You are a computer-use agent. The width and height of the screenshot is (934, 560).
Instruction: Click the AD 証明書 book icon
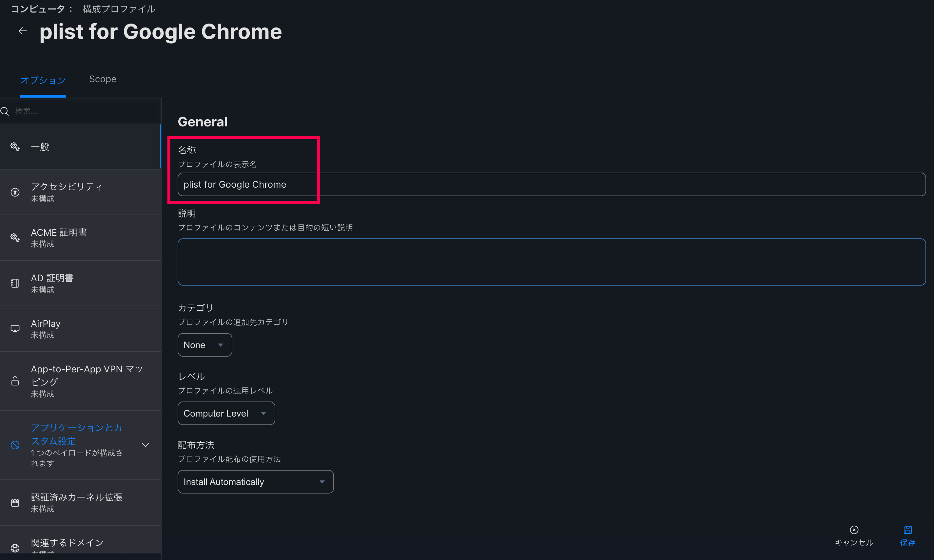15,283
